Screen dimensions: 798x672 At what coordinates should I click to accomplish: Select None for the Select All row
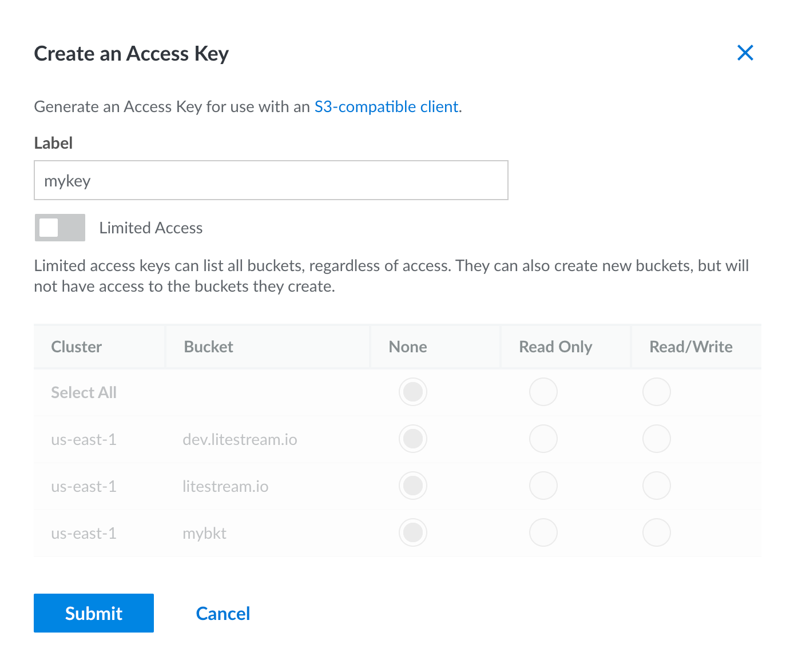412,392
